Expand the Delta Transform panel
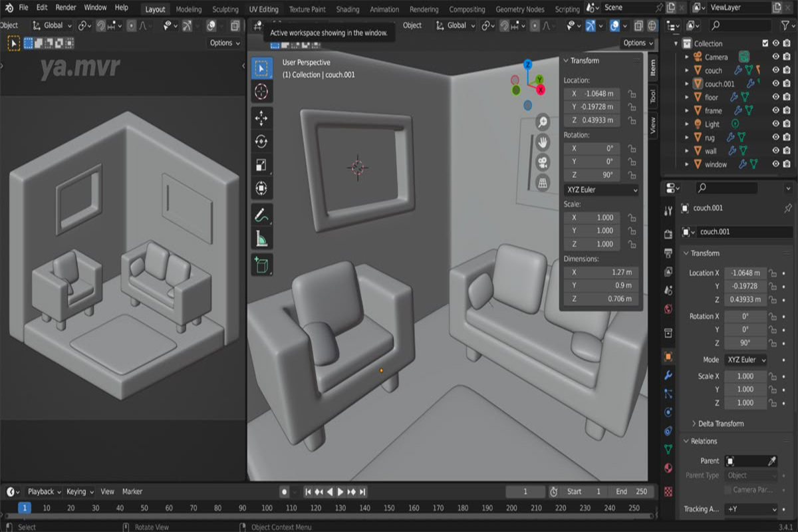Viewport: 798px width, 532px height. pyautogui.click(x=721, y=424)
